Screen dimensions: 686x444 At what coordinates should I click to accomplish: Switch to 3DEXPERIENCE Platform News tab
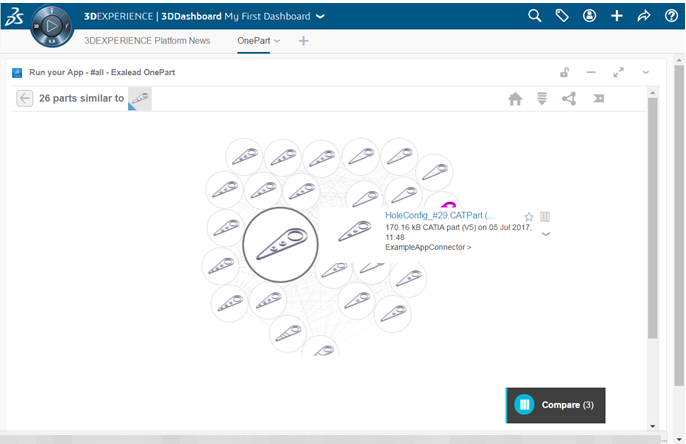click(147, 41)
